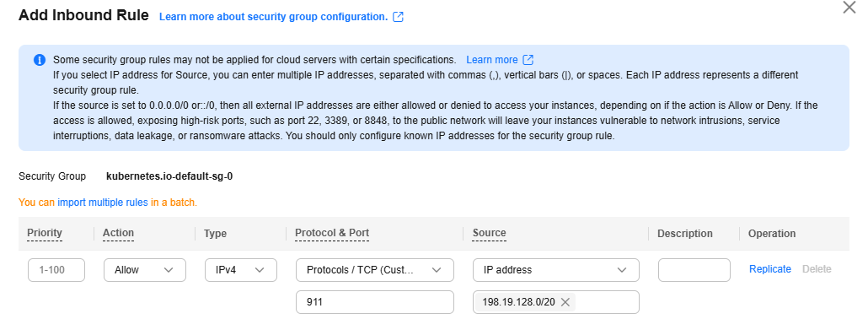The image size is (868, 319).
Task: Click the Protocol & Port column header
Action: [332, 233]
